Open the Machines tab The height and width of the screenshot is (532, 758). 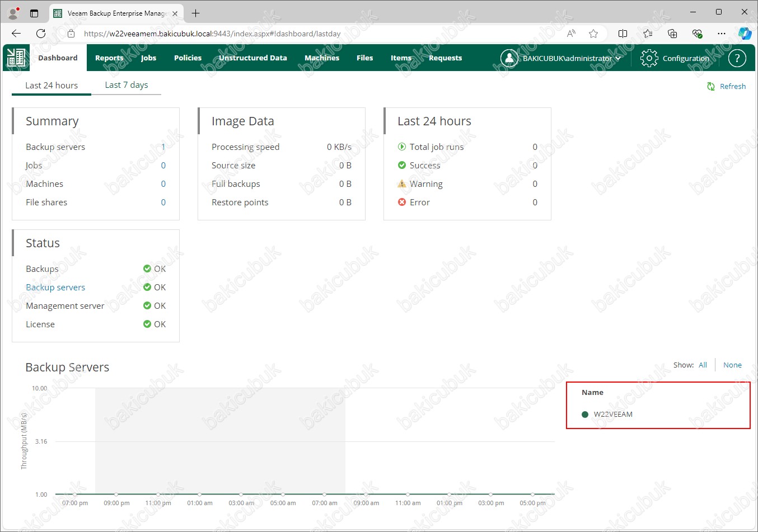(x=322, y=58)
